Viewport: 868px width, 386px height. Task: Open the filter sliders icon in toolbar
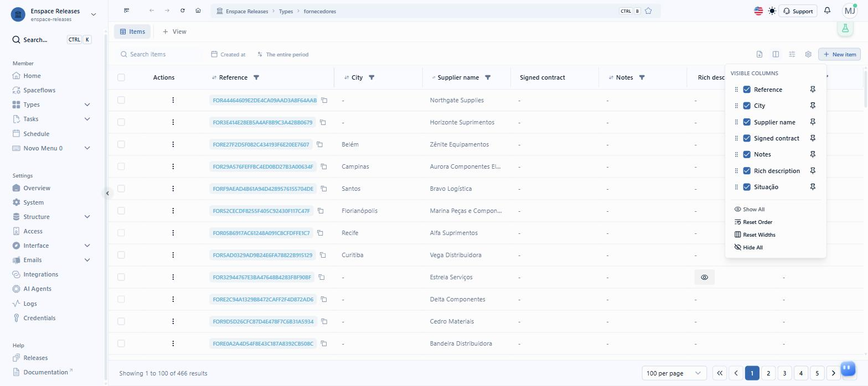[x=792, y=54]
